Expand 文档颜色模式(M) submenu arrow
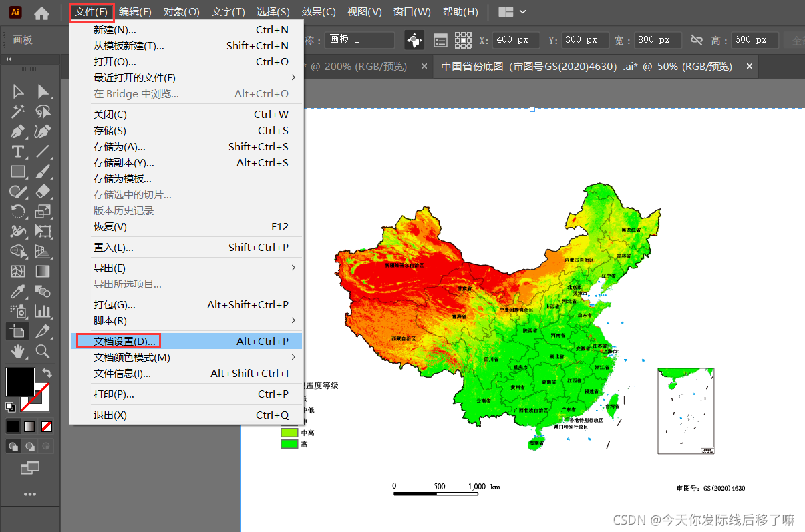Image resolution: width=805 pixels, height=532 pixels. tap(294, 357)
